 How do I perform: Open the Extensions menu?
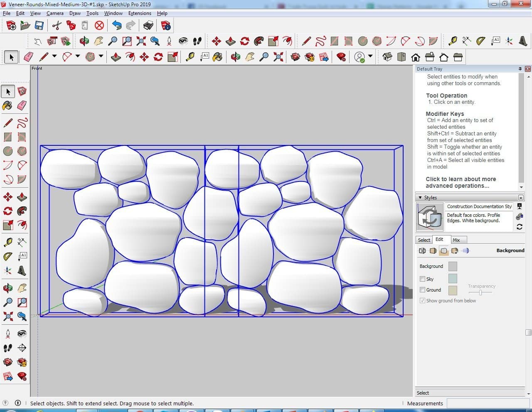click(139, 13)
